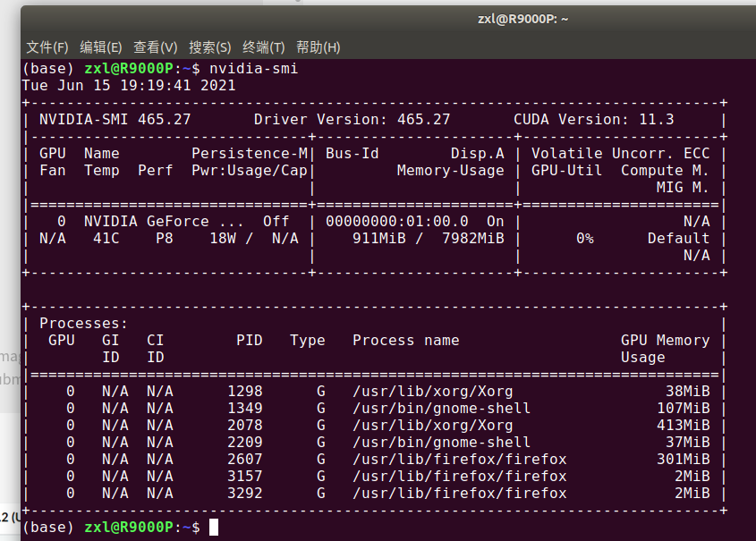This screenshot has height=541, width=756.
Task: Click the timestamp Tue Jun 15 19:19:41 2021
Action: point(129,85)
